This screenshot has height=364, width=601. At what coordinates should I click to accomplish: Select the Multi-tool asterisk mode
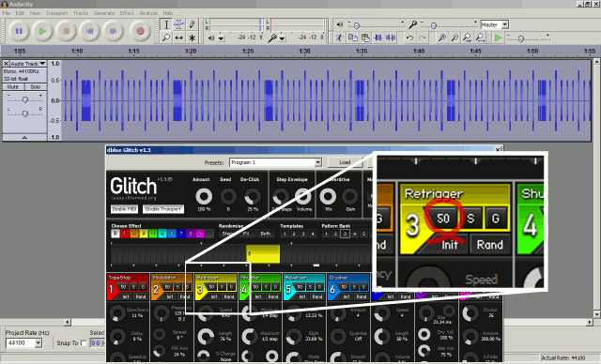point(192,38)
